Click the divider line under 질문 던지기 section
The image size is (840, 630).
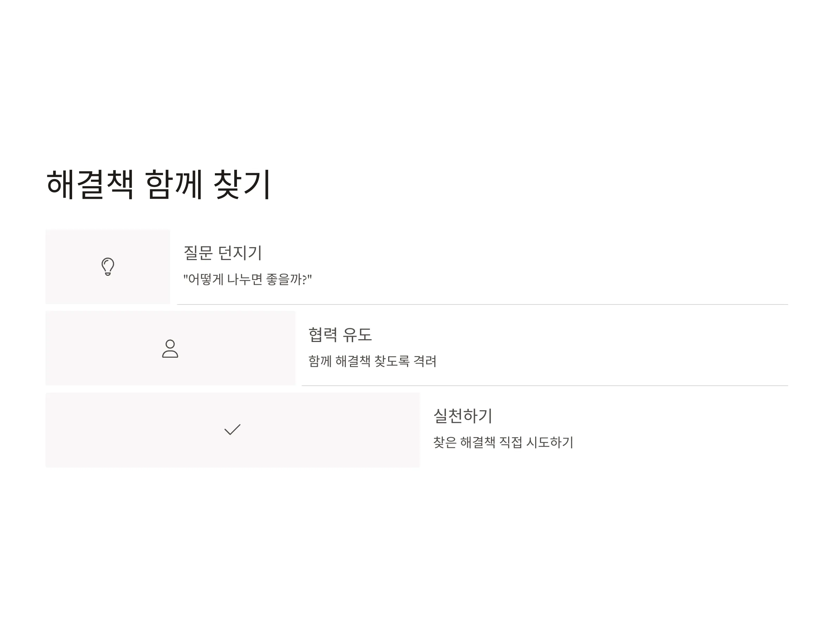(482, 304)
